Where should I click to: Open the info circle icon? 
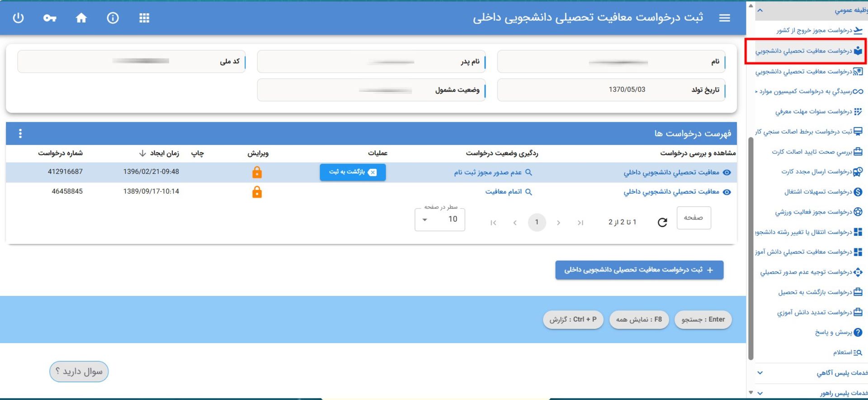(x=113, y=18)
